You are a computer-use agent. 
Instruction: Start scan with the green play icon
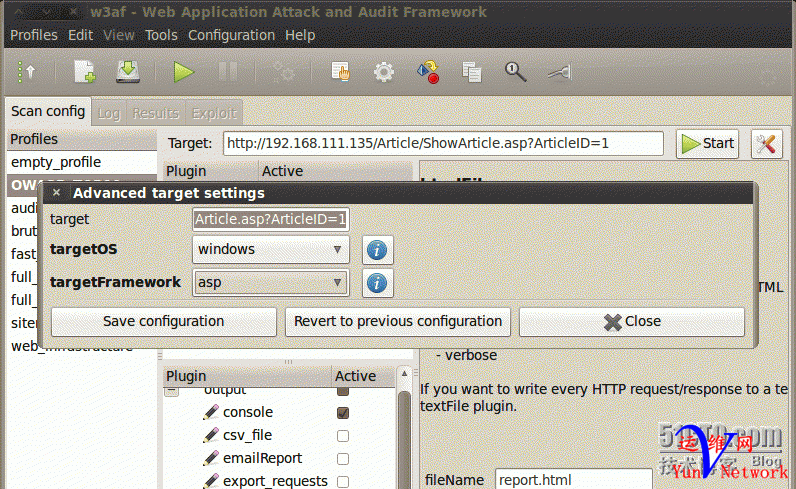(x=183, y=72)
